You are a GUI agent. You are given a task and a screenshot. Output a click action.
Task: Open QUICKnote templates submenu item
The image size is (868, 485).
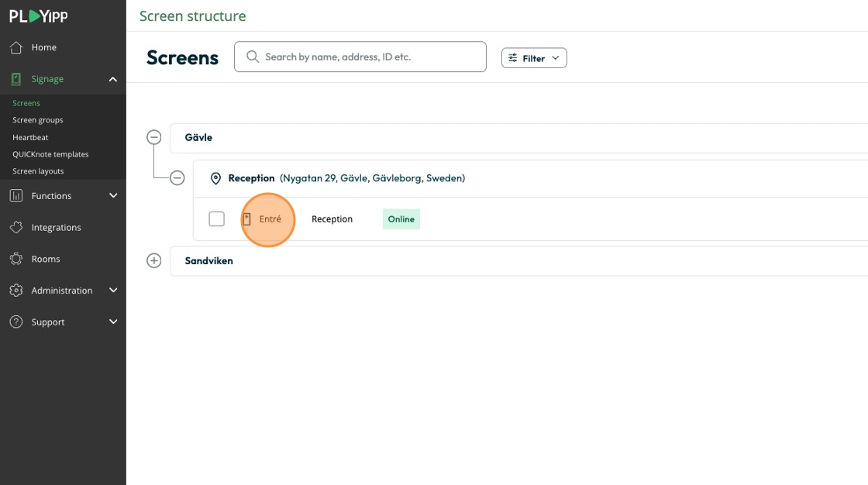[50, 154]
